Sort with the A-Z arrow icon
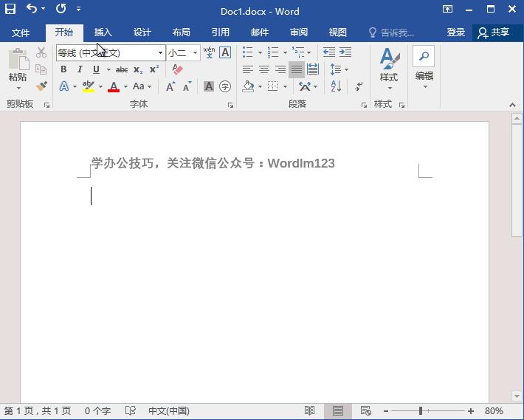 (336, 86)
